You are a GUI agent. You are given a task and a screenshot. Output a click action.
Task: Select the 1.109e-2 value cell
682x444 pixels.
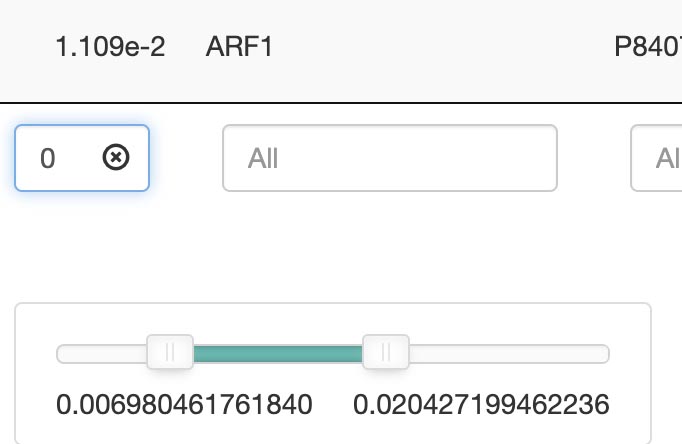pyautogui.click(x=110, y=48)
